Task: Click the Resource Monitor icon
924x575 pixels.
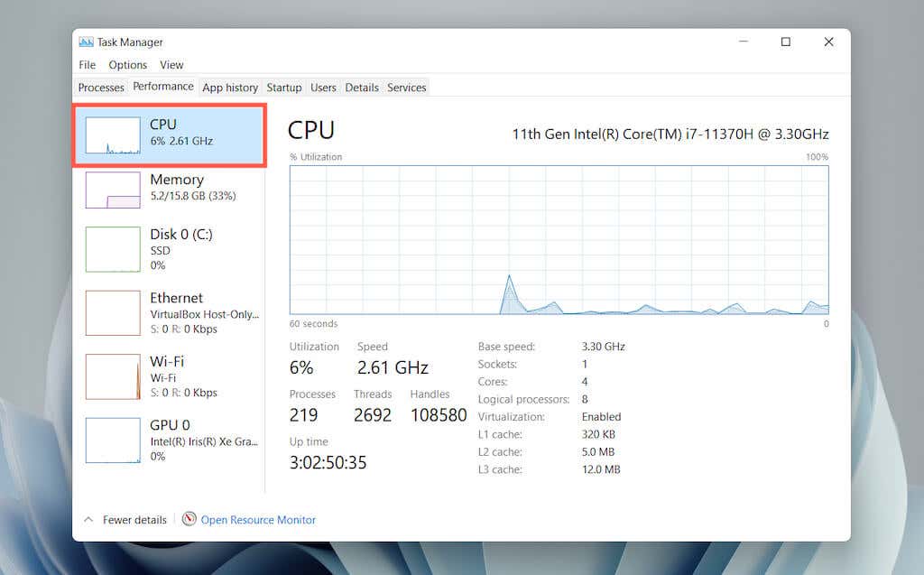Action: click(x=189, y=519)
